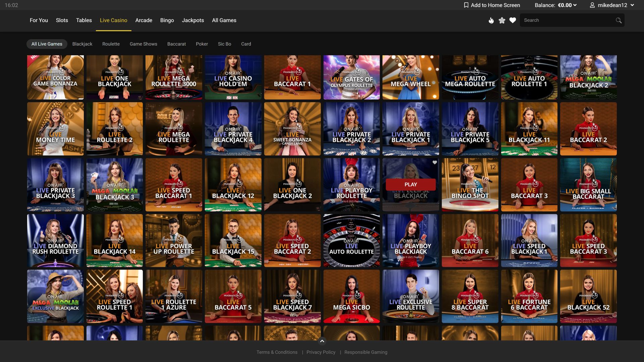The height and width of the screenshot is (362, 644).
Task: Open Live Blackjack 11 tile
Action: click(x=529, y=129)
